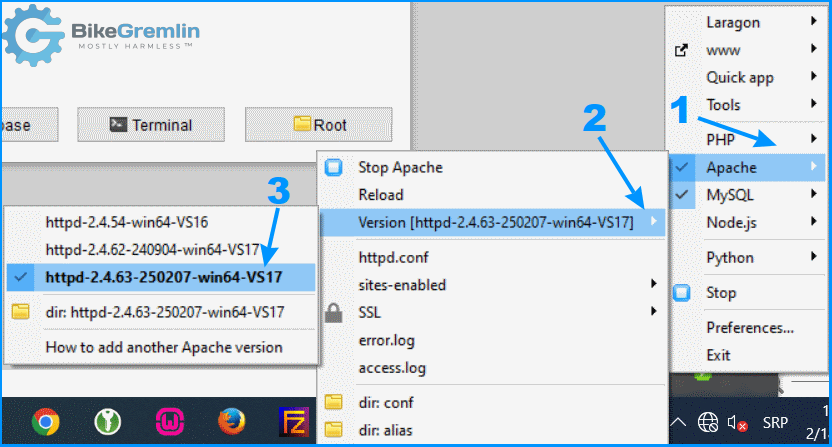832x447 pixels.
Task: Expand the SSL submenu arrow
Action: coord(654,311)
